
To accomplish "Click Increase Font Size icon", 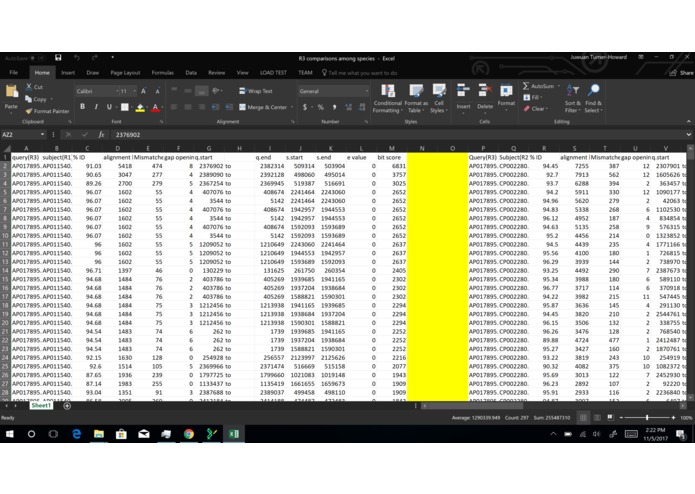I will pyautogui.click(x=144, y=91).
